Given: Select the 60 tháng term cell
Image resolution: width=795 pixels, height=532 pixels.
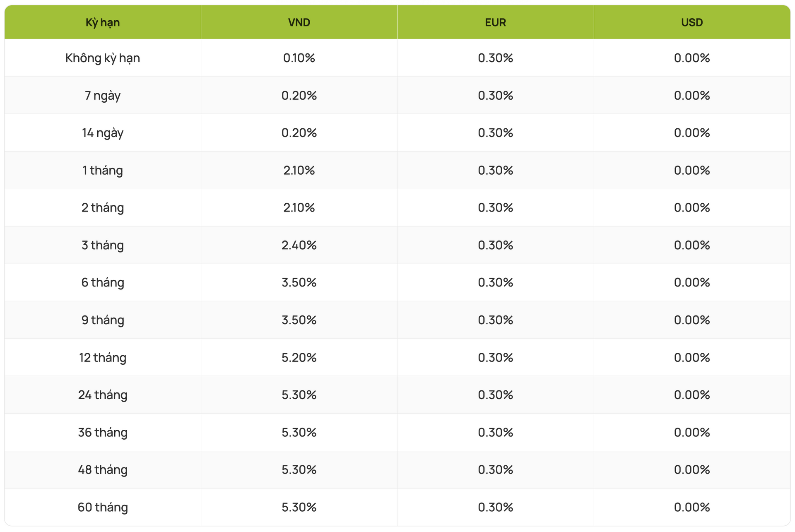Looking at the screenshot, I should tap(102, 507).
